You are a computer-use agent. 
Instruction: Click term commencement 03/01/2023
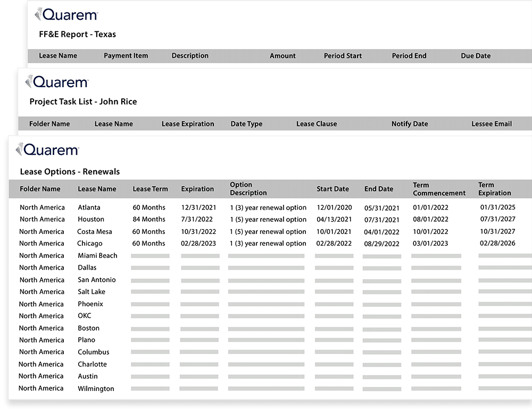430,244
